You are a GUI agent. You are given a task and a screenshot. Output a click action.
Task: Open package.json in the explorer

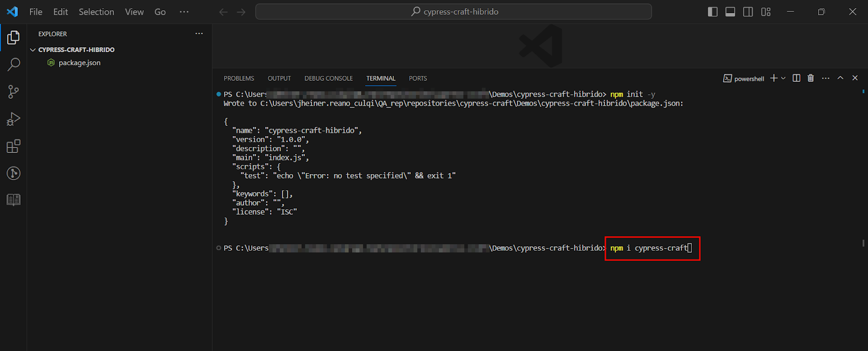click(80, 63)
